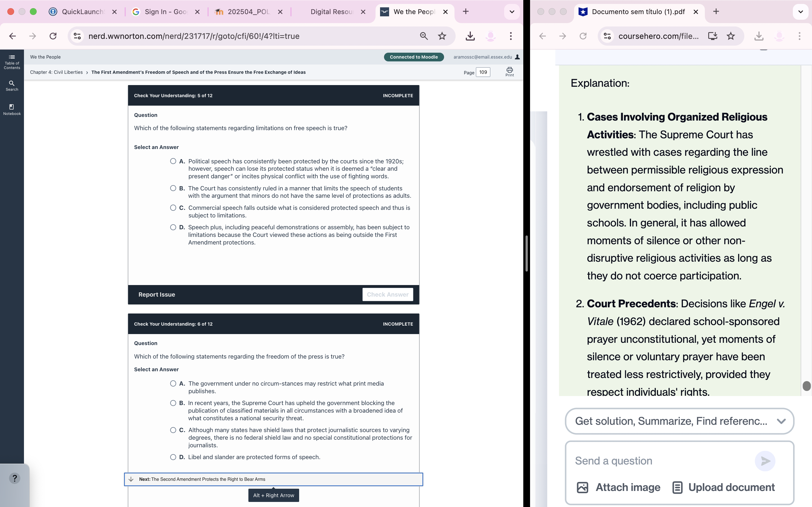Screen dimensions: 812x507
Task: Click the Print icon near page number
Action: point(509,72)
